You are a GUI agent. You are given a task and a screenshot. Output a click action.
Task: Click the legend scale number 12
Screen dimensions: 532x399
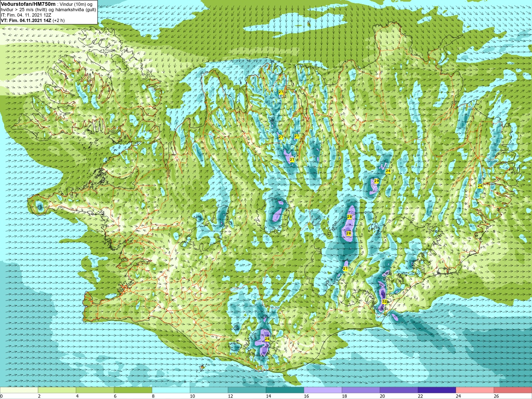pyautogui.click(x=230, y=396)
